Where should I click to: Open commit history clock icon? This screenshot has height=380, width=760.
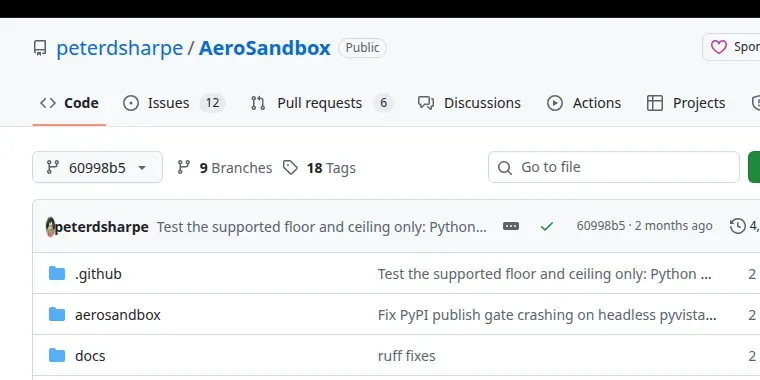click(737, 226)
